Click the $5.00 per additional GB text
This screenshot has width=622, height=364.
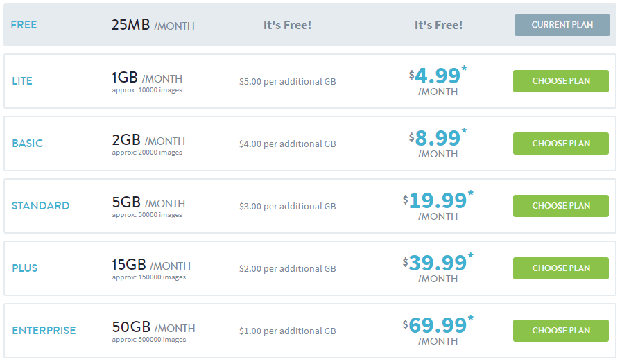pos(287,82)
